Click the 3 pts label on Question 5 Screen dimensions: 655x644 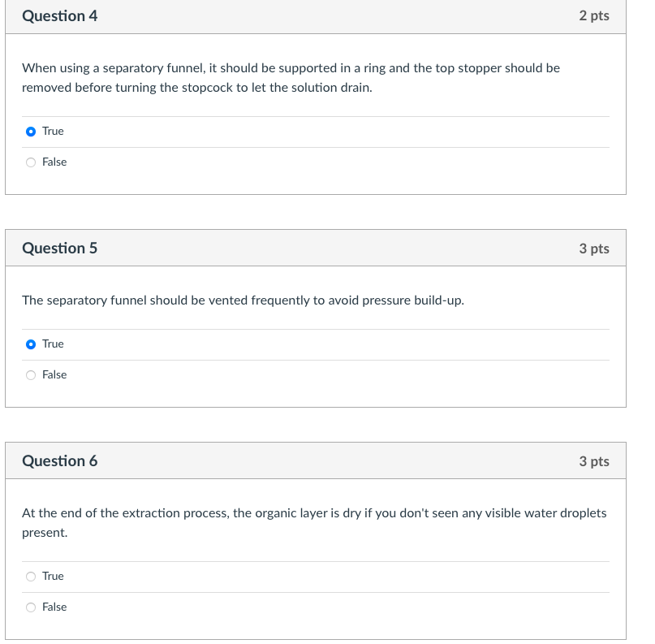point(594,249)
